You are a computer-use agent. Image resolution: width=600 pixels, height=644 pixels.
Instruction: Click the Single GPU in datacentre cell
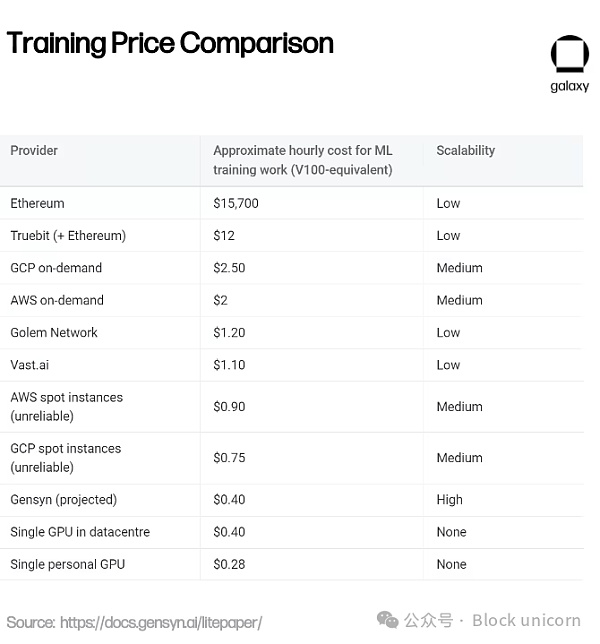point(80,532)
